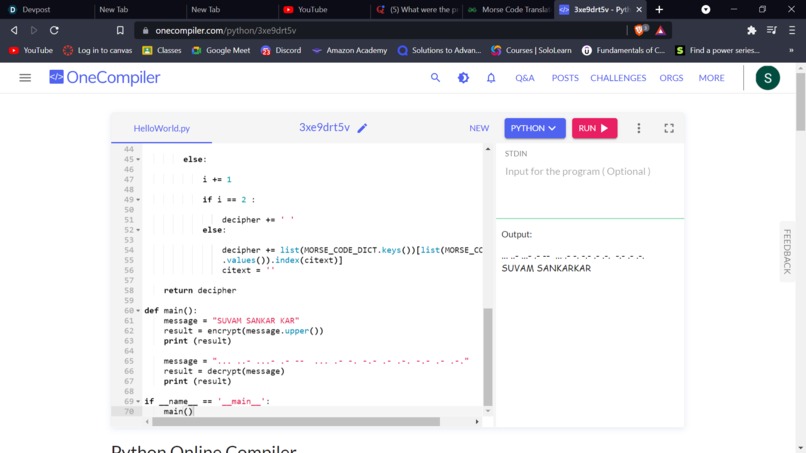Open YouTube bookmark

[x=31, y=50]
